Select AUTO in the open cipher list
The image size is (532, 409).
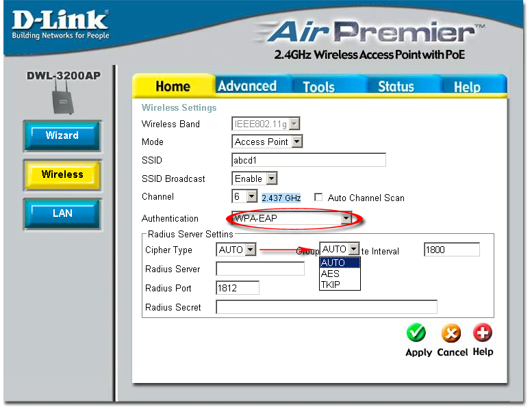tap(340, 263)
